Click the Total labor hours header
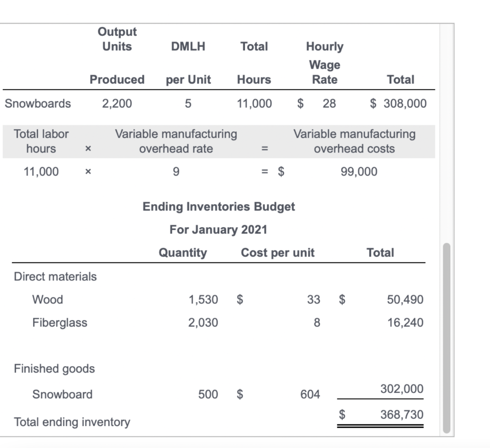Viewport: 490px width, 448px height. (41, 141)
